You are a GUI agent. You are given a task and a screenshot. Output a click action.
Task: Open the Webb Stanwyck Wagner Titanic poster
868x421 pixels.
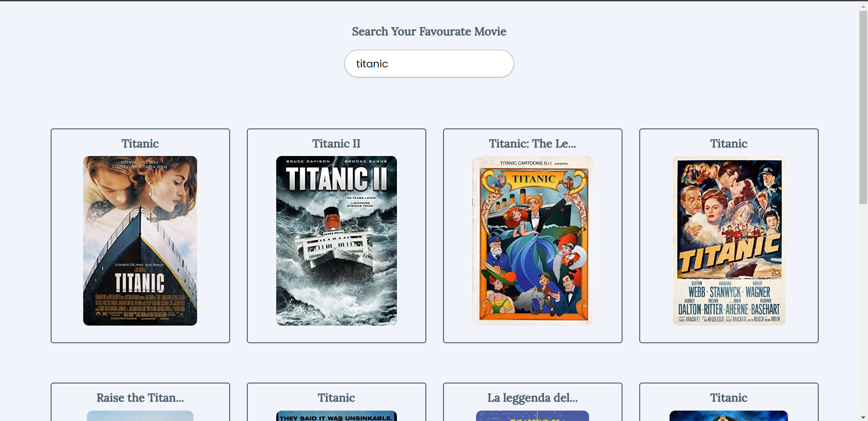[729, 241]
